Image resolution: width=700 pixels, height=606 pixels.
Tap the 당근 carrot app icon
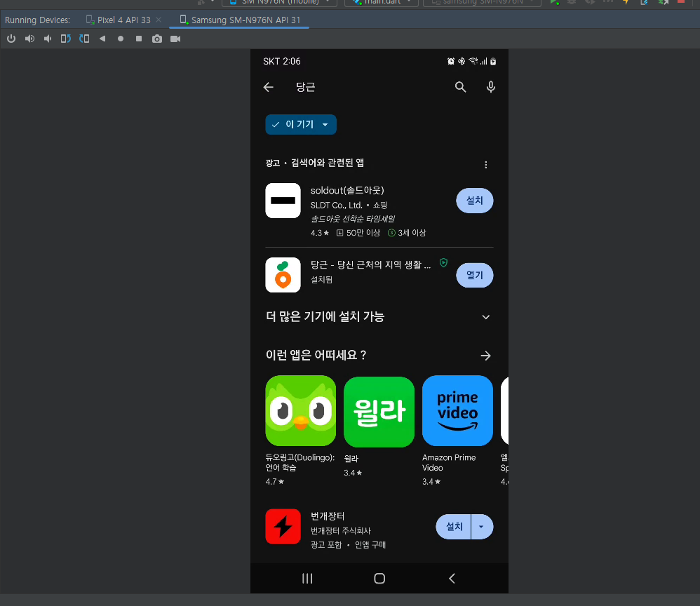pyautogui.click(x=283, y=275)
